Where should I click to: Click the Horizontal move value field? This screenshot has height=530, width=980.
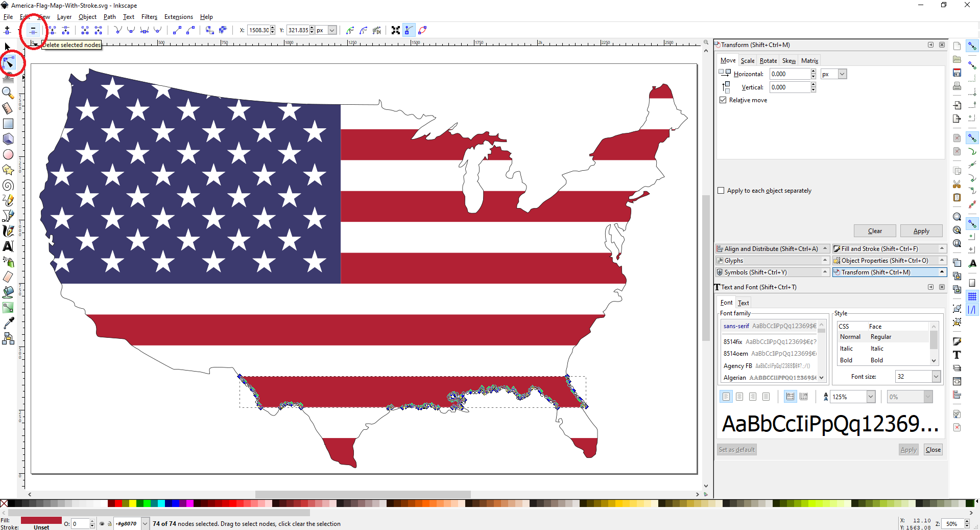point(790,74)
